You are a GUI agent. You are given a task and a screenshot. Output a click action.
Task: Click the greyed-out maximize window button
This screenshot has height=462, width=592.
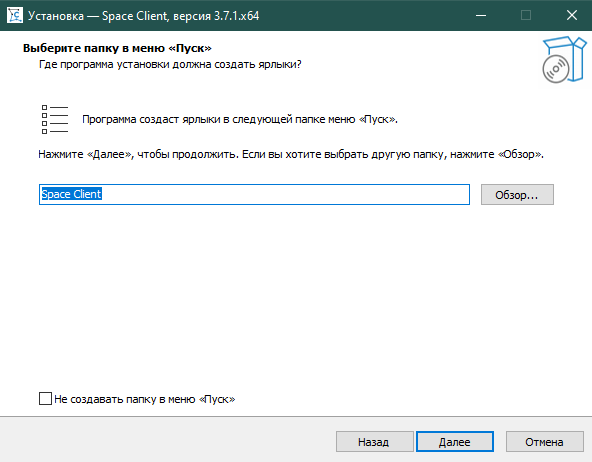[526, 15]
